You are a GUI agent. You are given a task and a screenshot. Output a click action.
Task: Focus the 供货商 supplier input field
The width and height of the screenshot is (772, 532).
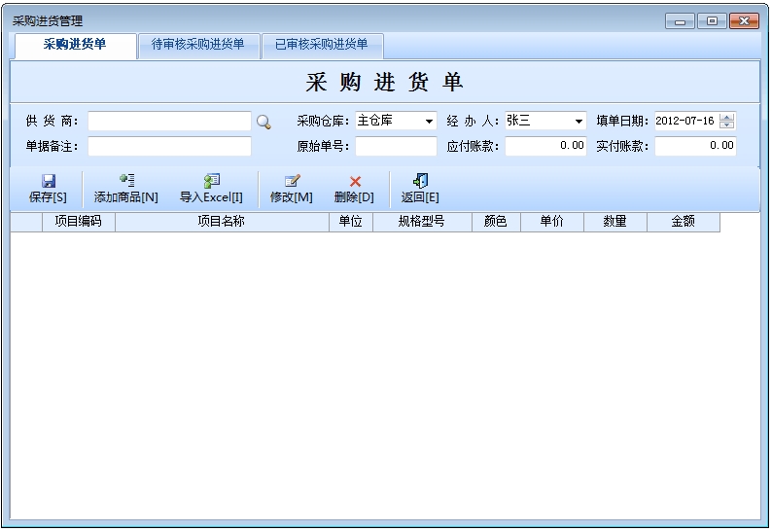[169, 122]
